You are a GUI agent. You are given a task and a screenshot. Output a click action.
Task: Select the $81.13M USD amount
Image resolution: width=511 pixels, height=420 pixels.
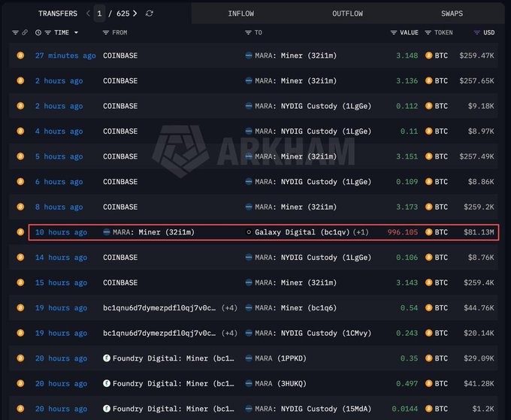479,232
